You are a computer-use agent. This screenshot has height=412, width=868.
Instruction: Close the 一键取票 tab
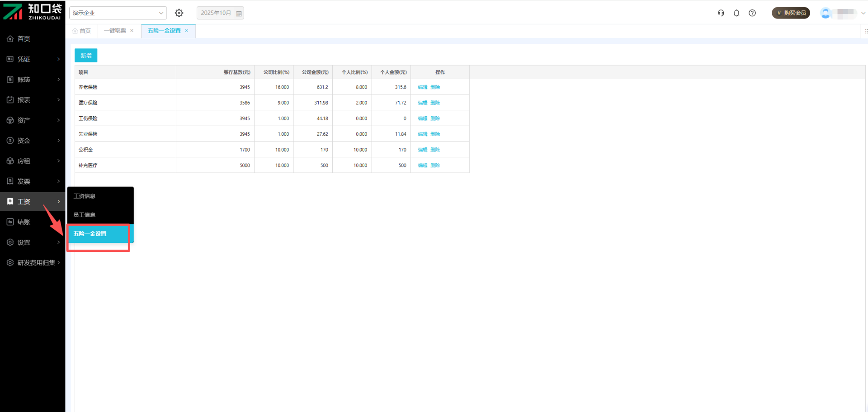point(132,31)
